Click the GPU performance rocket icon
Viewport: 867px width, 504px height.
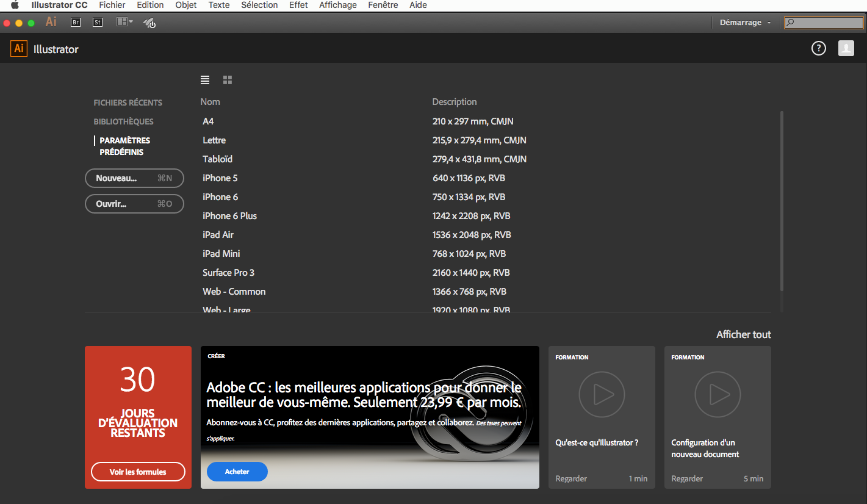click(149, 23)
